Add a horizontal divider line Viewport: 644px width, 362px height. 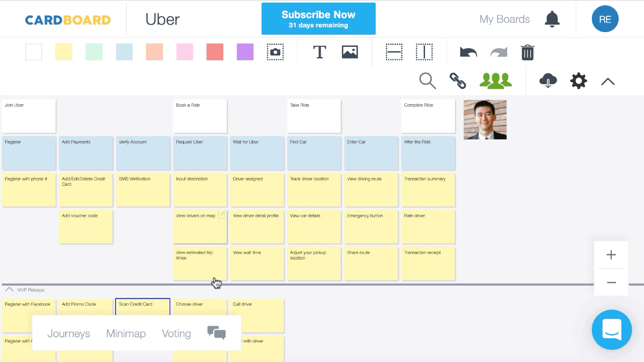coord(394,52)
